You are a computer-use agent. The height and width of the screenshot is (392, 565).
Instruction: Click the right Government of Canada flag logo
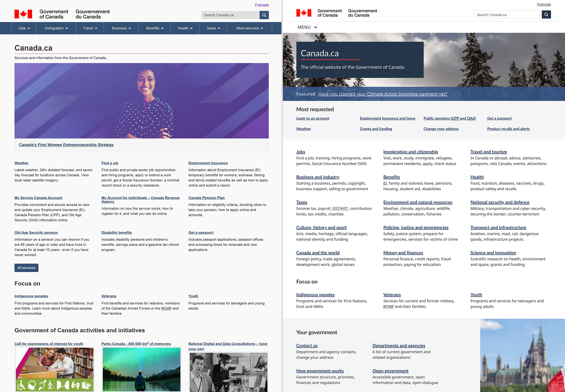pyautogui.click(x=304, y=13)
